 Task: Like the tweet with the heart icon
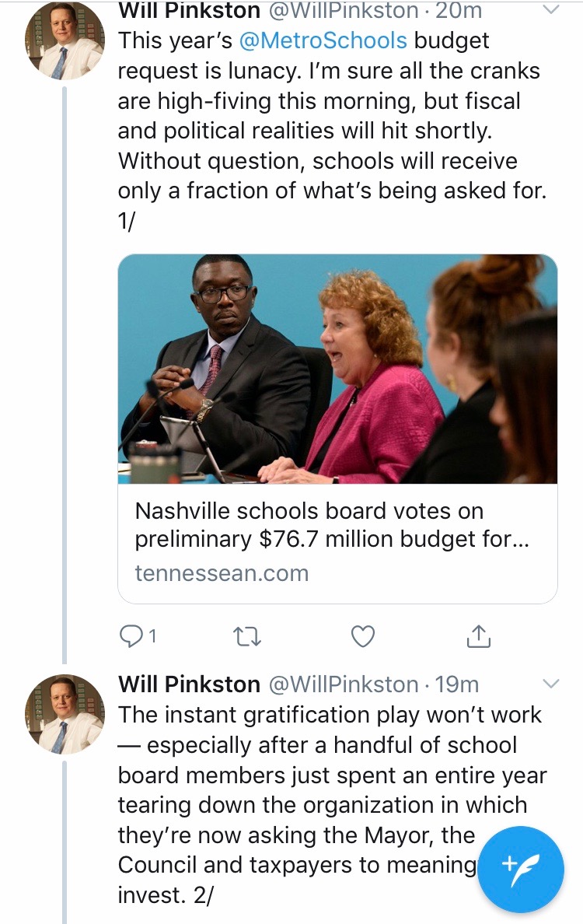click(362, 637)
